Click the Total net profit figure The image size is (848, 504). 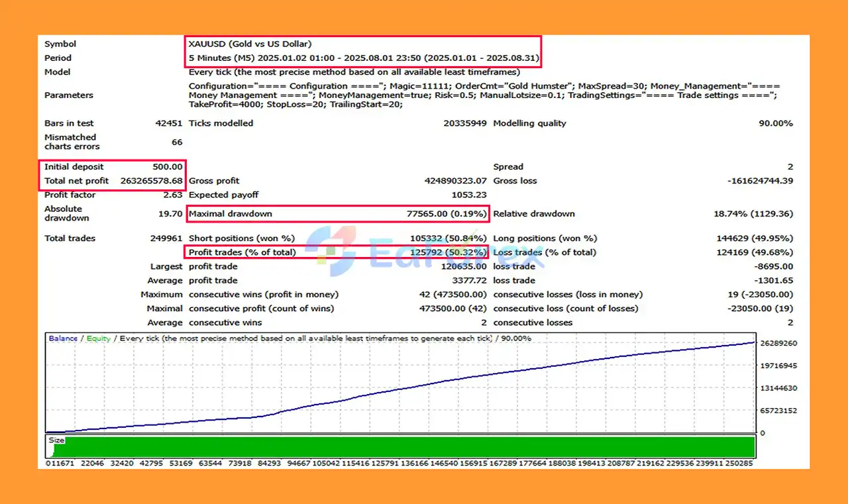click(152, 181)
